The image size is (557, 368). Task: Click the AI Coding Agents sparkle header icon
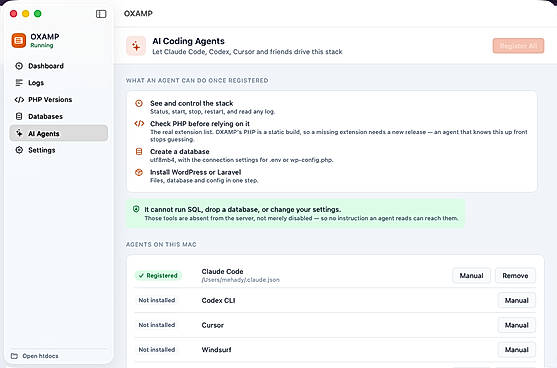[x=136, y=46]
